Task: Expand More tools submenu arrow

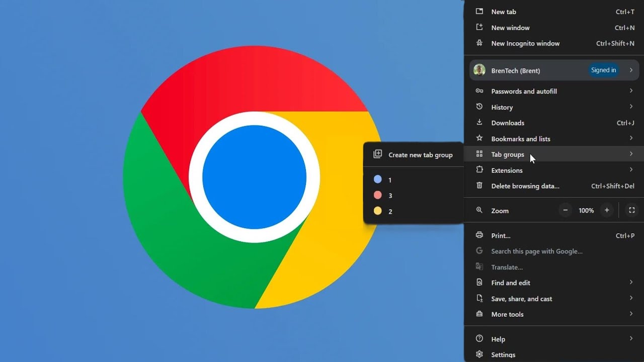Action: (631, 314)
